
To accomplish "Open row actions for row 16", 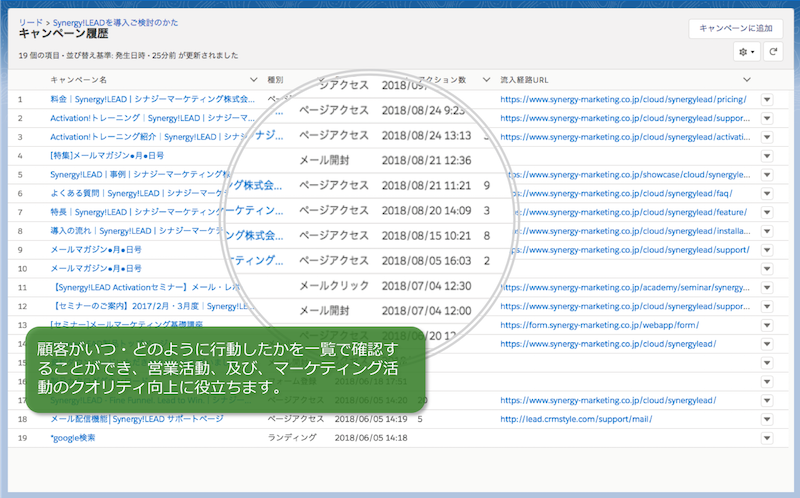I will [767, 382].
